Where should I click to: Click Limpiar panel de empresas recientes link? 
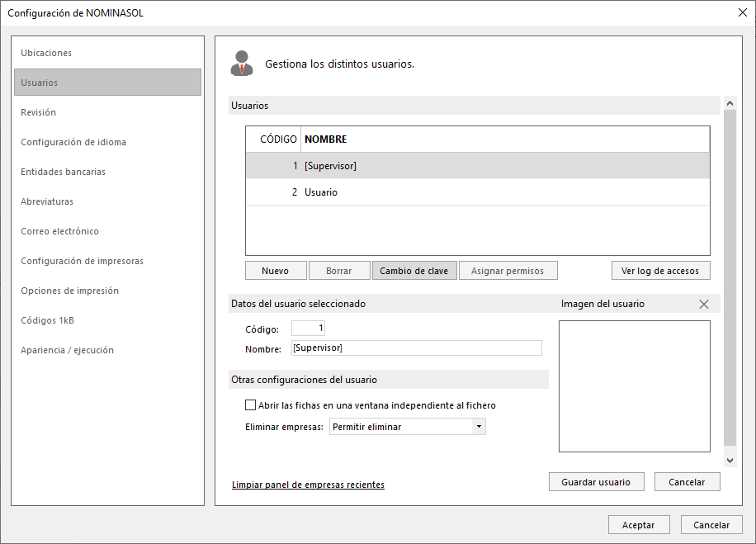click(x=308, y=485)
